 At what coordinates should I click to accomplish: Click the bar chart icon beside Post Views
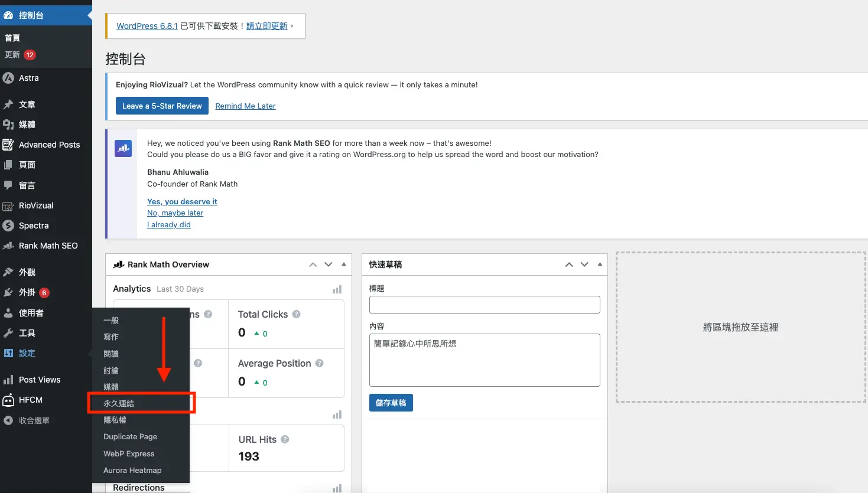point(8,380)
